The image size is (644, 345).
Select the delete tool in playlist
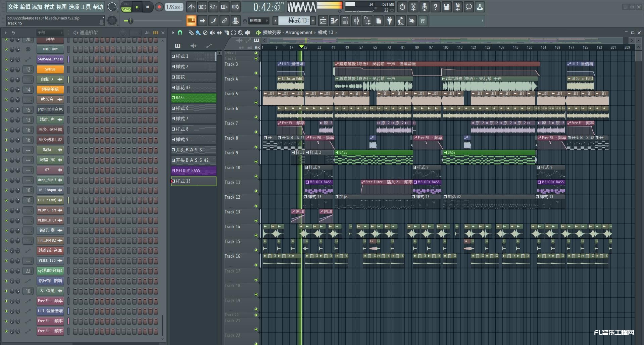click(205, 33)
